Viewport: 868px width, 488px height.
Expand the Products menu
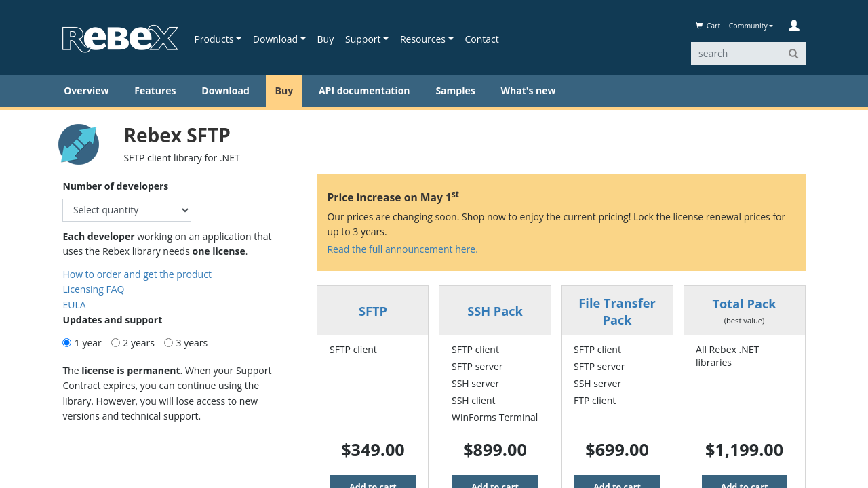click(x=218, y=39)
